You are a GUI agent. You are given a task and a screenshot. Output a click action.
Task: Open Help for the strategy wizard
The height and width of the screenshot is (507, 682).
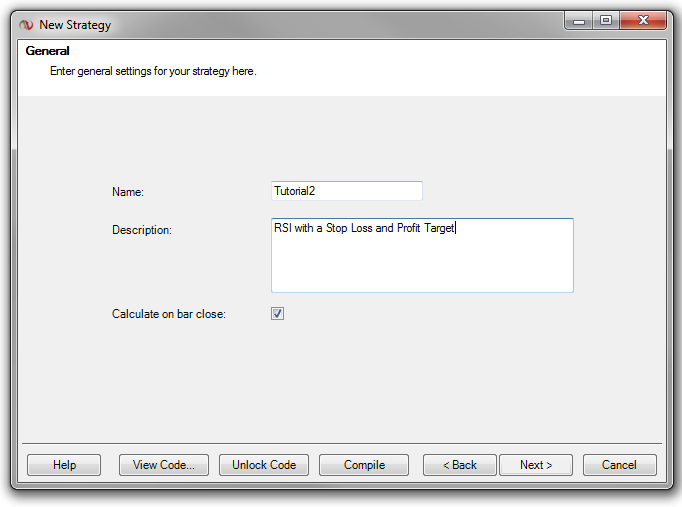tap(64, 465)
